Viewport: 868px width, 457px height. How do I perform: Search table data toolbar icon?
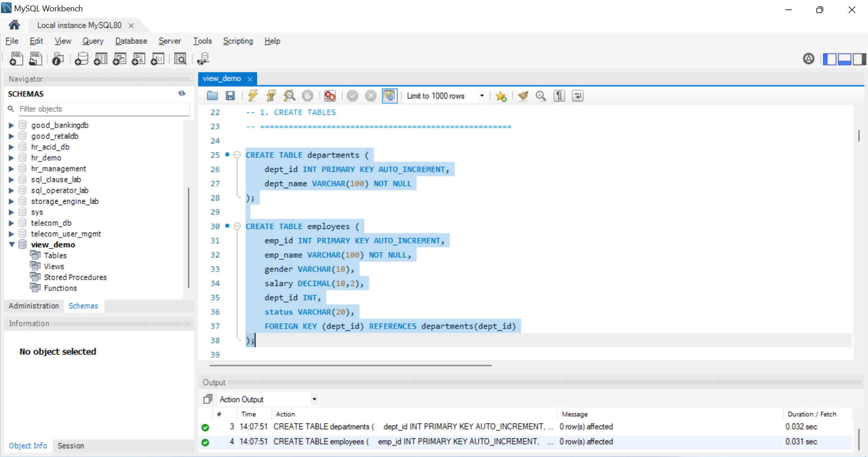coord(180,59)
